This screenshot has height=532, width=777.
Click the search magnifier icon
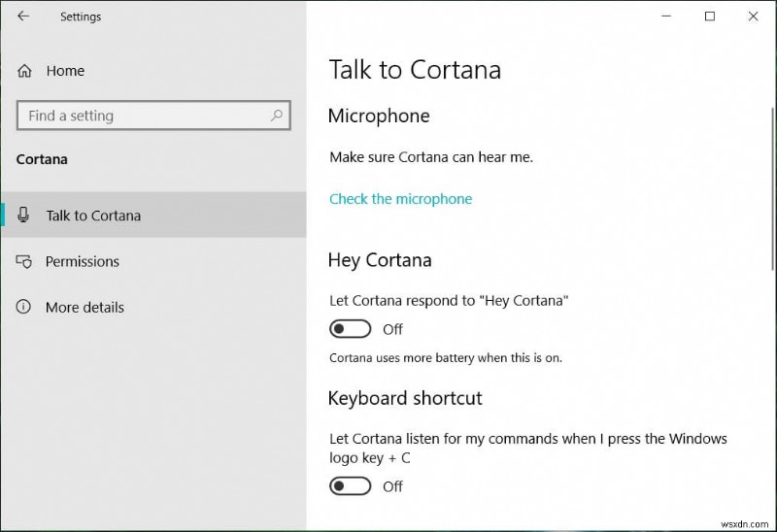[277, 116]
